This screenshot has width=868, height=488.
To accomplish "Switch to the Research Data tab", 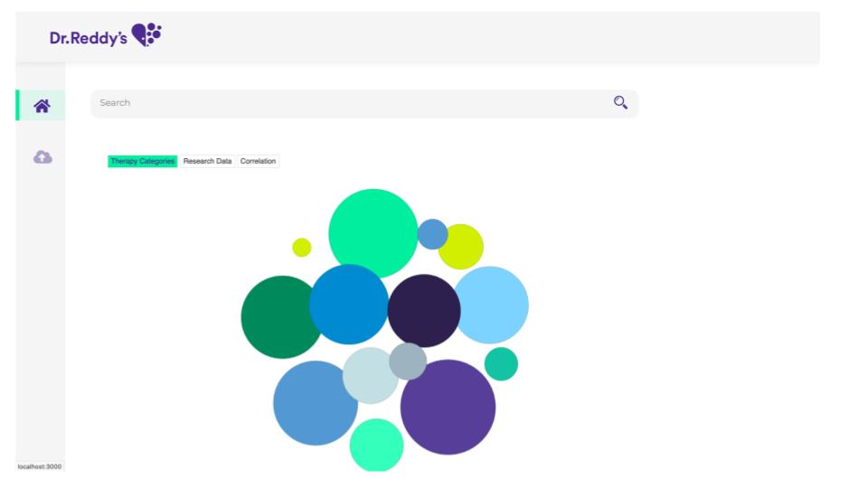I will (x=207, y=161).
